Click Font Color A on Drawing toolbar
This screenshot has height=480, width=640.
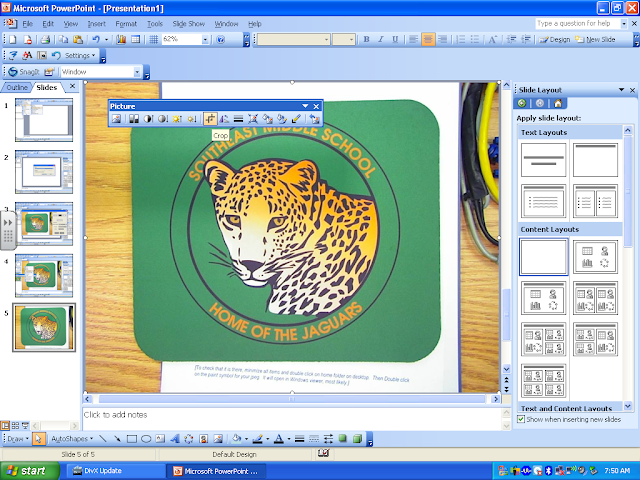pyautogui.click(x=279, y=439)
